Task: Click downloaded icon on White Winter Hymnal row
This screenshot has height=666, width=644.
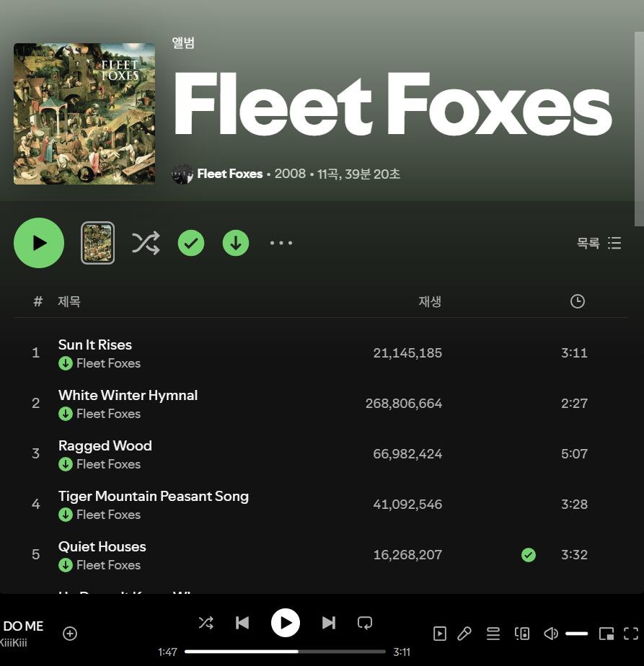Action: pyautogui.click(x=66, y=414)
